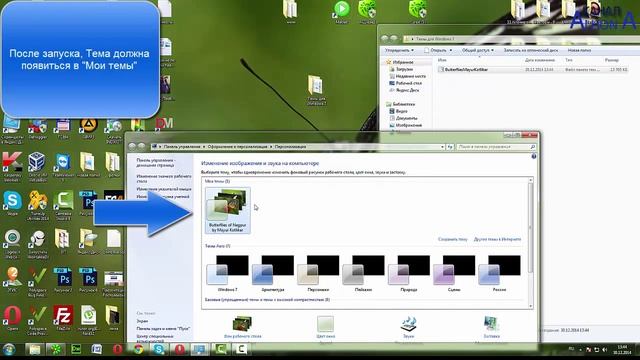Select Яндекс.Диск in Explorer navigation pane

click(x=404, y=90)
